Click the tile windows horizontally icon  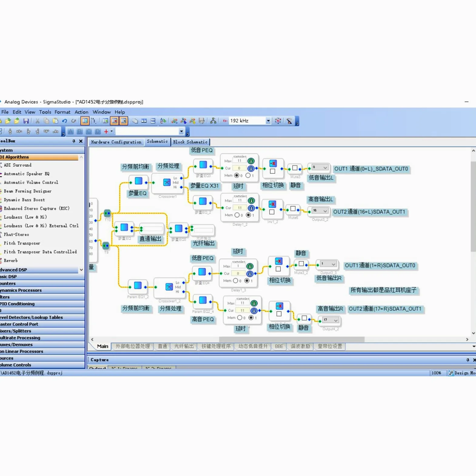144,121
